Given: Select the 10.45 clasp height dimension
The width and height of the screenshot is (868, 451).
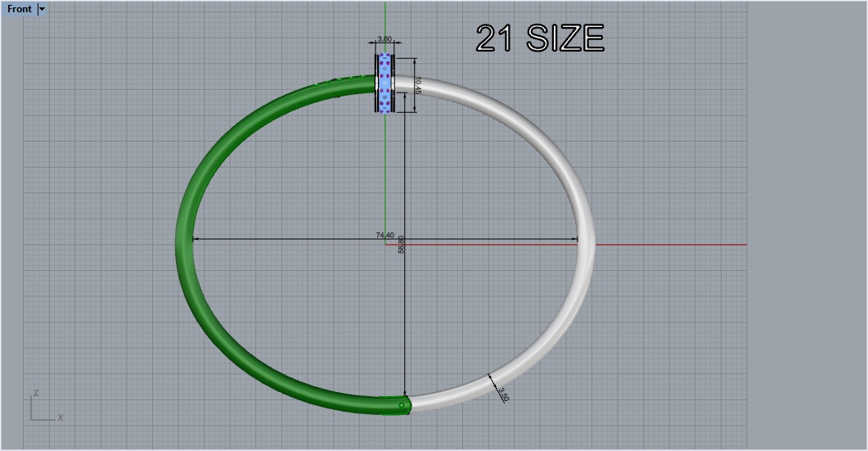Looking at the screenshot, I should (417, 86).
